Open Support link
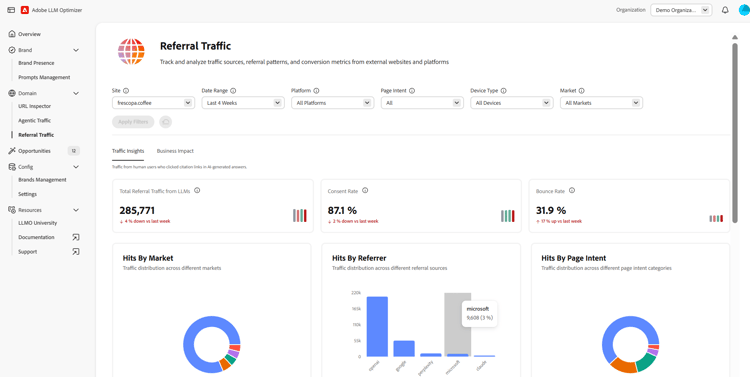This screenshot has height=377, width=750. (27, 252)
